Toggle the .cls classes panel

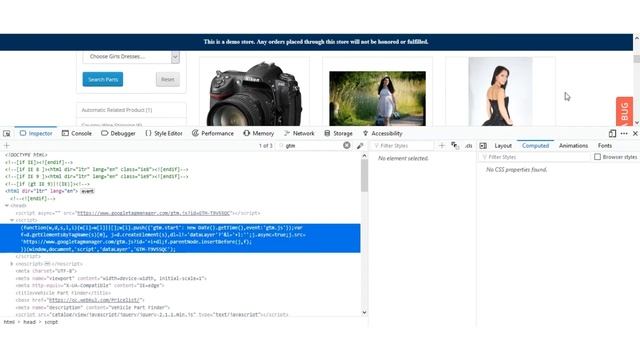pyautogui.click(x=469, y=146)
